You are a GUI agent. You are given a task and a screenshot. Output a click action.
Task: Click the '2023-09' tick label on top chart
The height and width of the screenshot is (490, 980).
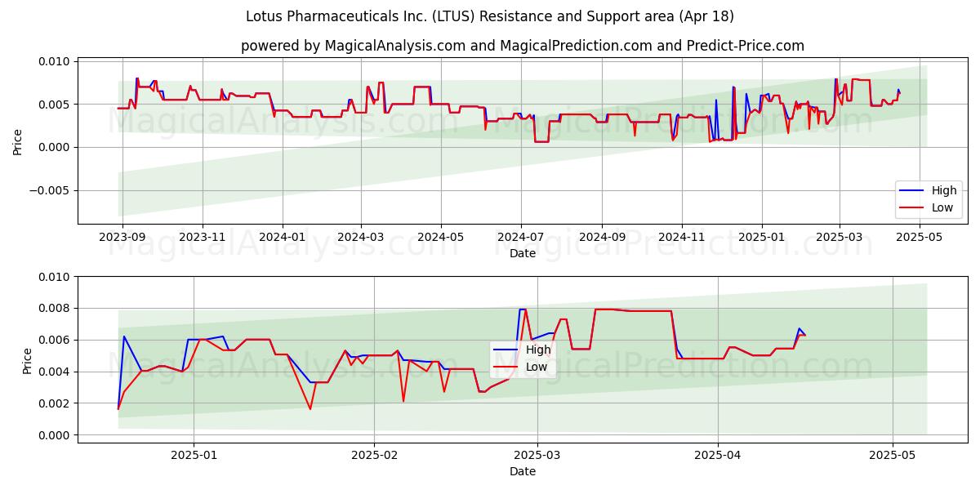(122, 237)
